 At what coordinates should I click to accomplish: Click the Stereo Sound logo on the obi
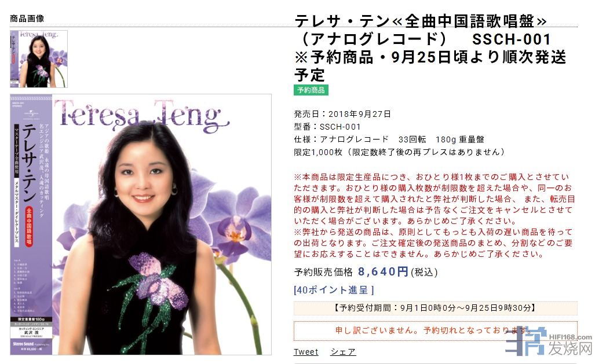tap(24, 344)
